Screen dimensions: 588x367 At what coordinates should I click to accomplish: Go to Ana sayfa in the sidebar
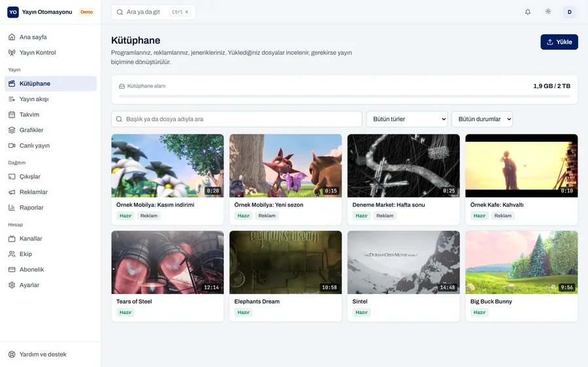50,37
